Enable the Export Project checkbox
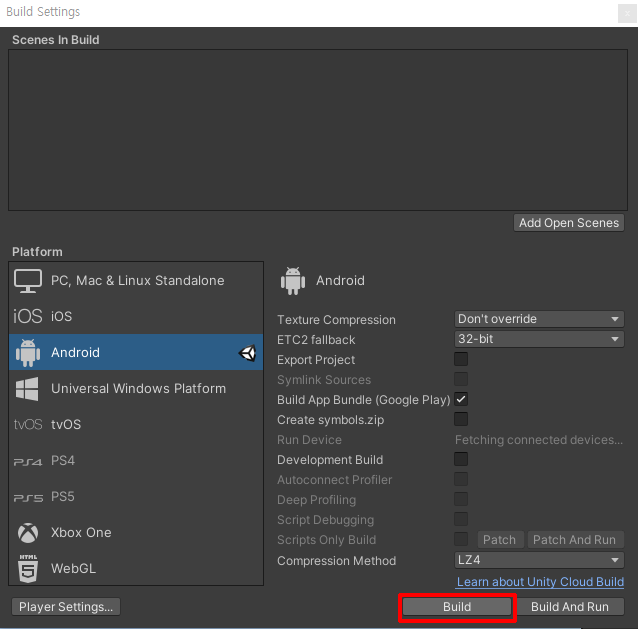This screenshot has height=629, width=638. click(461, 359)
